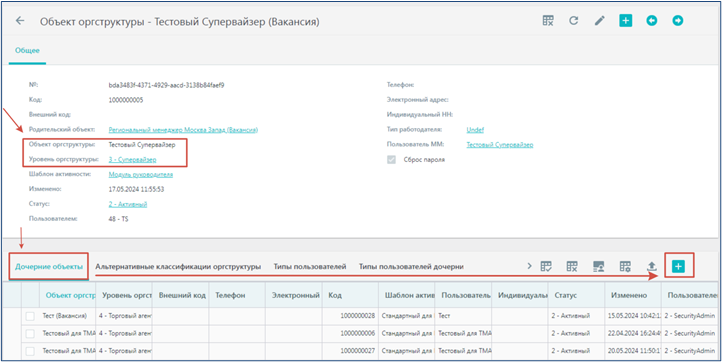The width and height of the screenshot is (722, 362).
Task: Click the clear filter icon in child toolbar
Action: pyautogui.click(x=572, y=266)
